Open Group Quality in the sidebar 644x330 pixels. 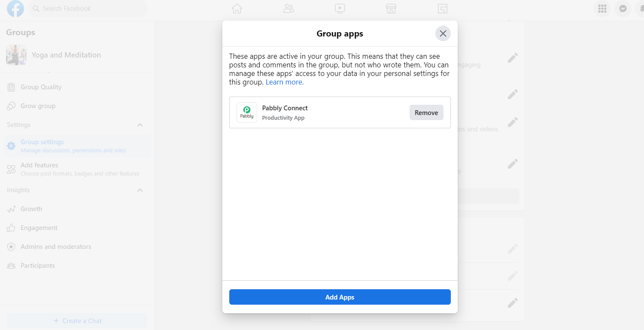click(77, 87)
